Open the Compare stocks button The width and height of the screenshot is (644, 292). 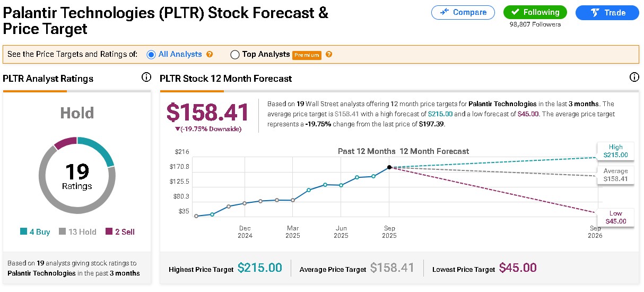tap(463, 12)
